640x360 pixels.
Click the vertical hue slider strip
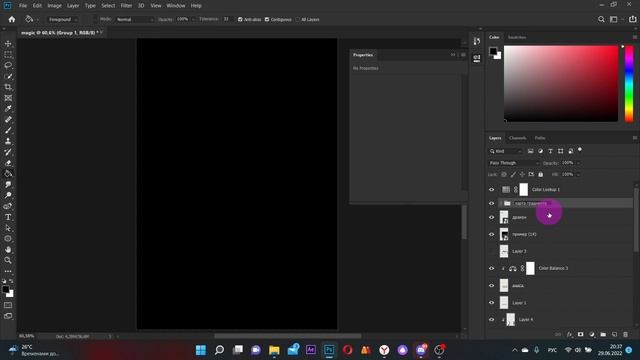629,83
